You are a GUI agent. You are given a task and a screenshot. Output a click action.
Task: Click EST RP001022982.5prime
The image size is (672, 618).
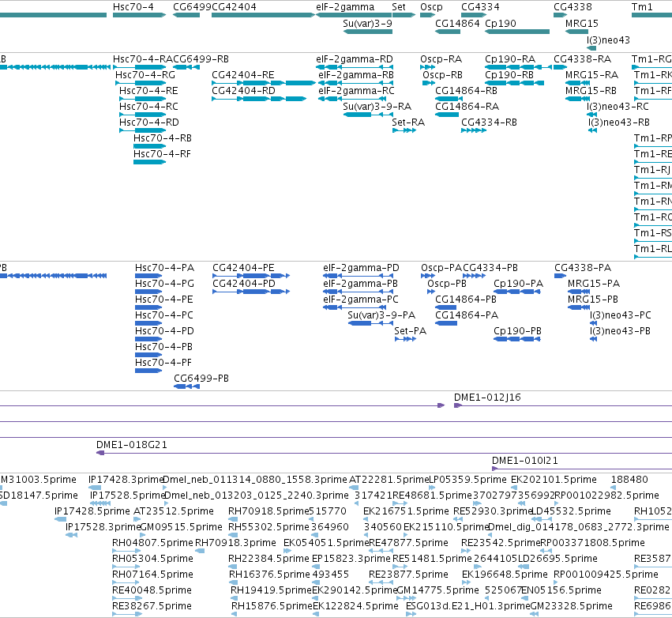(557, 503)
